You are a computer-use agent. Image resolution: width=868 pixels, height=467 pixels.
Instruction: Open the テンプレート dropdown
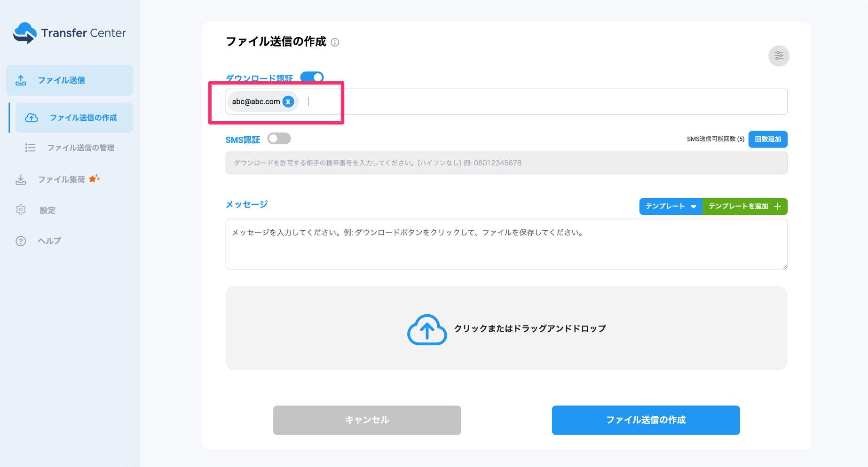pyautogui.click(x=671, y=206)
